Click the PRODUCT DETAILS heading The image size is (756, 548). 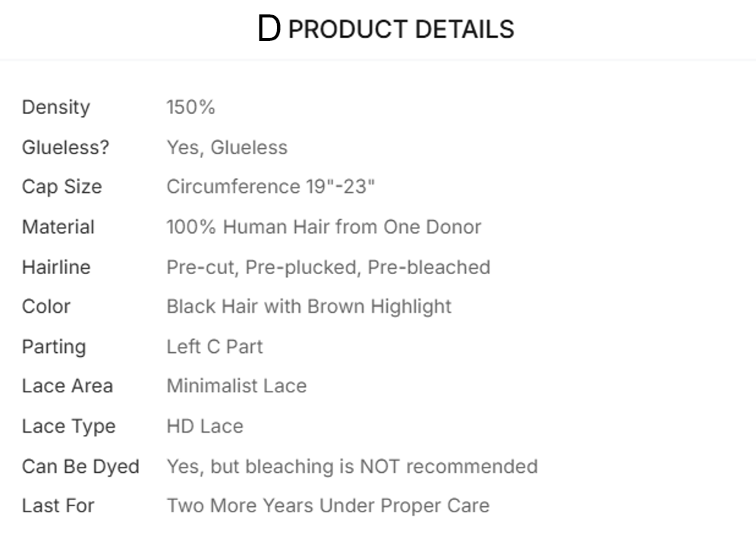401,30
